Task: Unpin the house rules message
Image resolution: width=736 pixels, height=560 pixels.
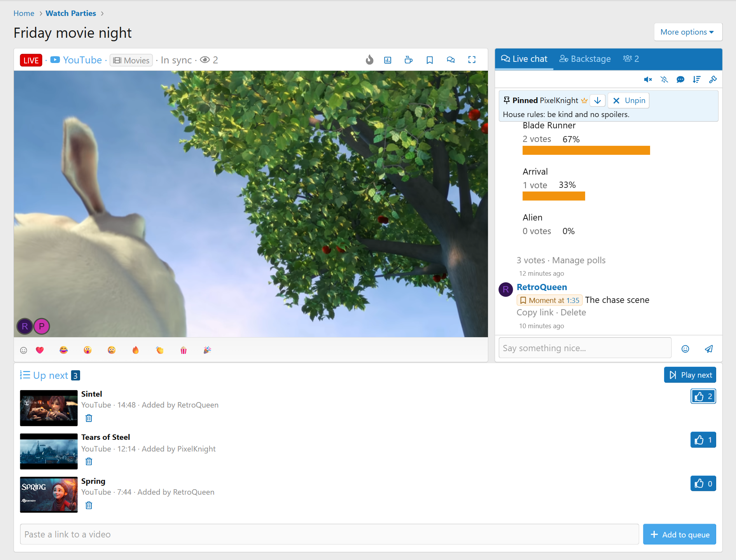Action: point(629,100)
